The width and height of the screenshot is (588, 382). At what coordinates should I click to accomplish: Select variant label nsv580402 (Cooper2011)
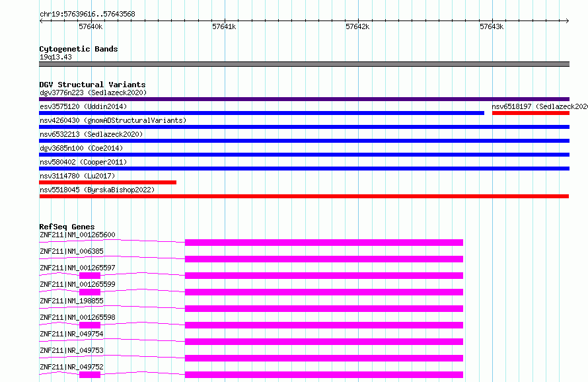click(83, 162)
